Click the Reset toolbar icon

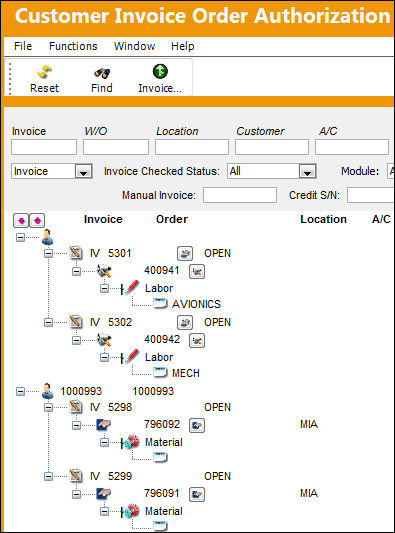(45, 72)
